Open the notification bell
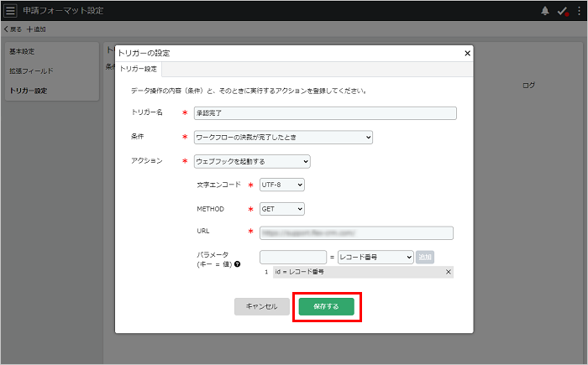Image resolution: width=588 pixels, height=365 pixels. (545, 11)
